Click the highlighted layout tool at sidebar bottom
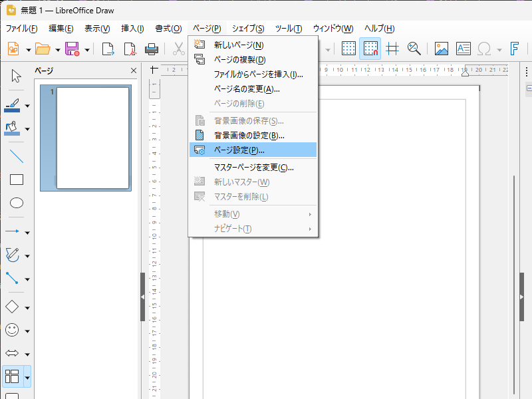 tap(12, 376)
